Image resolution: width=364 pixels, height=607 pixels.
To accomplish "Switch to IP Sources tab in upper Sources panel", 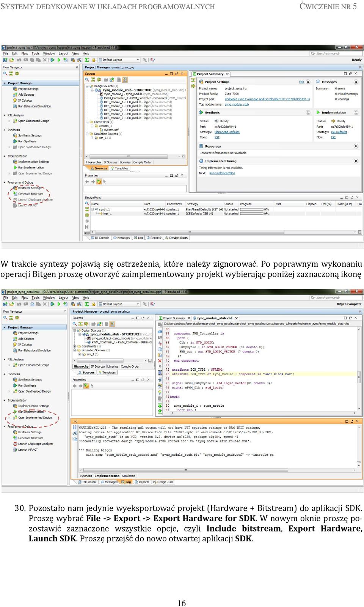I will (x=110, y=162).
